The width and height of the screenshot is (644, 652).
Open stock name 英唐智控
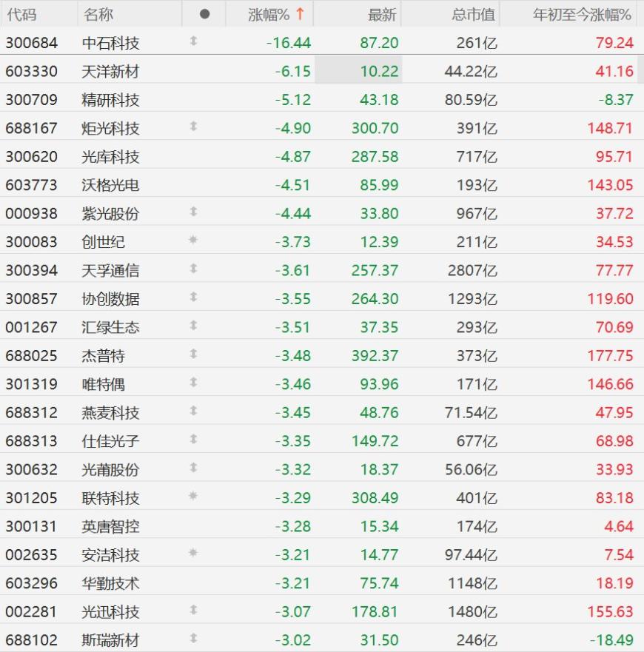pyautogui.click(x=110, y=526)
